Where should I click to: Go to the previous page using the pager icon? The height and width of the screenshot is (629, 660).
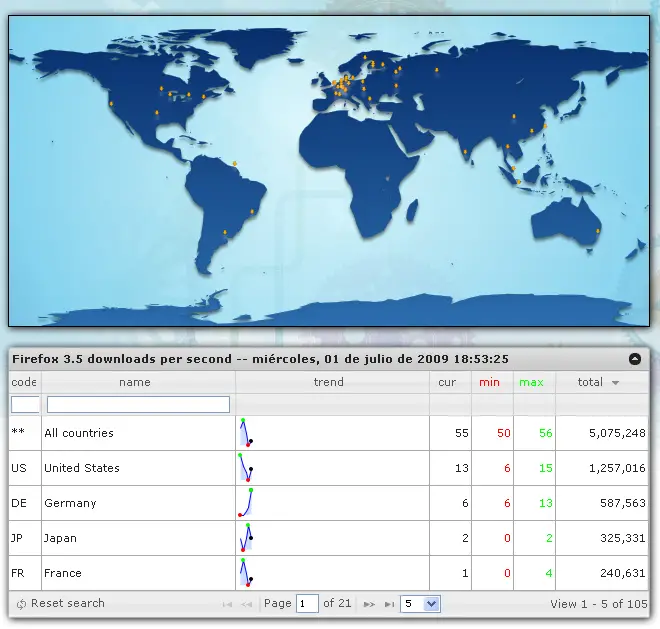(246, 604)
